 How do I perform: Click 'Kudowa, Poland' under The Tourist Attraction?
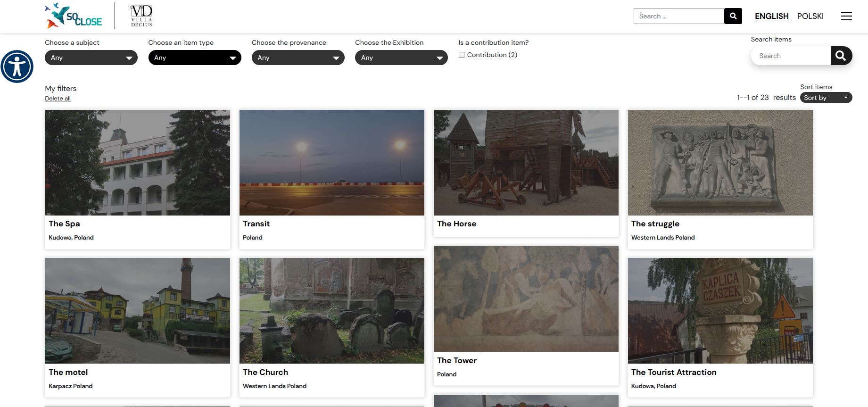(x=653, y=386)
